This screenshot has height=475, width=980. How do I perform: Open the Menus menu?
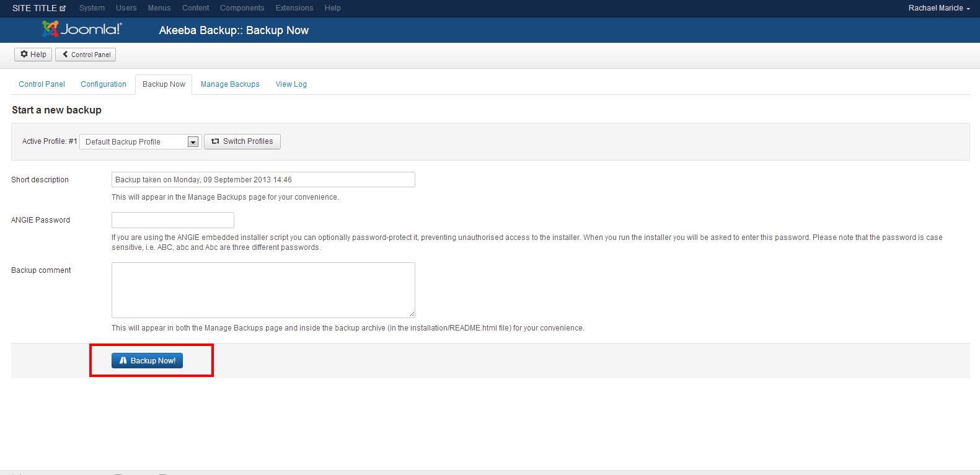click(x=159, y=8)
